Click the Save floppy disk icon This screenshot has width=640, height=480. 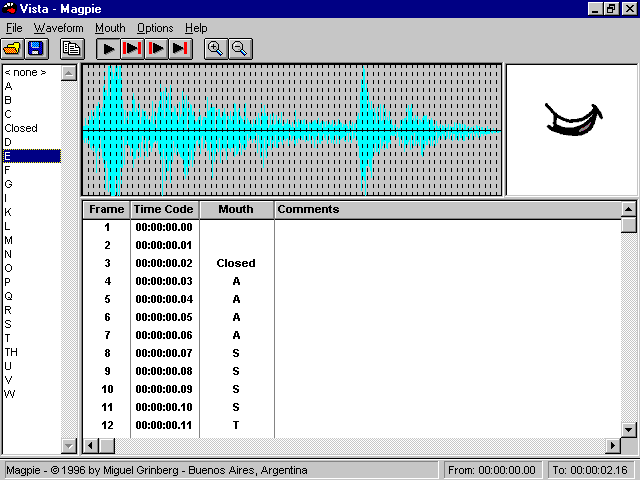(x=36, y=48)
